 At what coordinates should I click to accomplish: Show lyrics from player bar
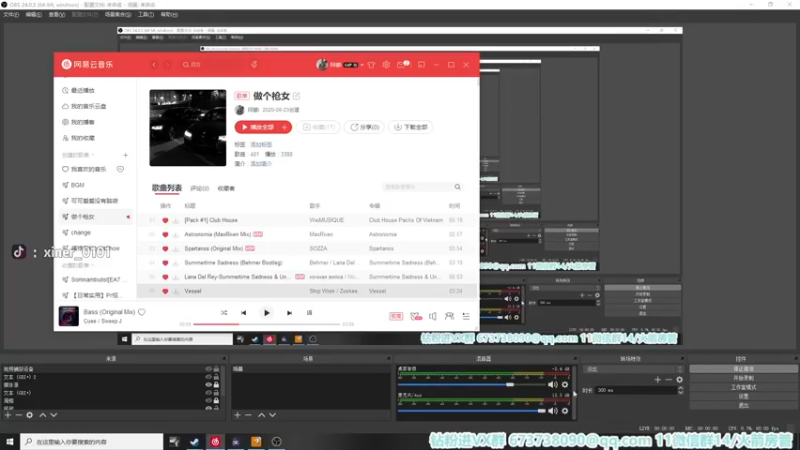pyautogui.click(x=309, y=313)
